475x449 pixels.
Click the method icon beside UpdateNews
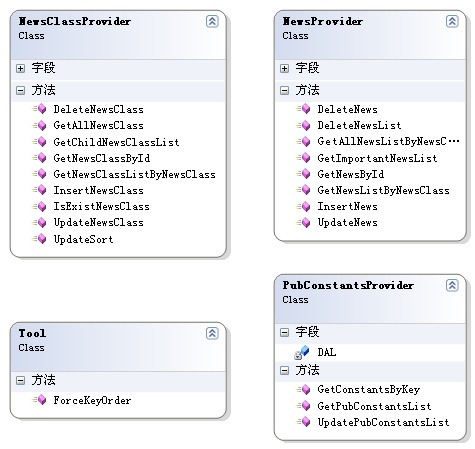pyautogui.click(x=303, y=222)
